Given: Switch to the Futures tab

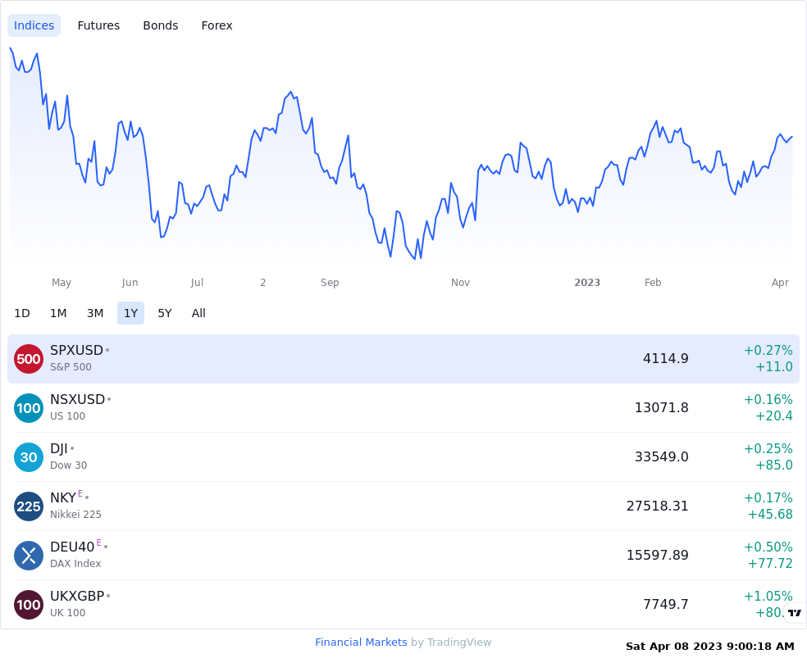Looking at the screenshot, I should [98, 25].
